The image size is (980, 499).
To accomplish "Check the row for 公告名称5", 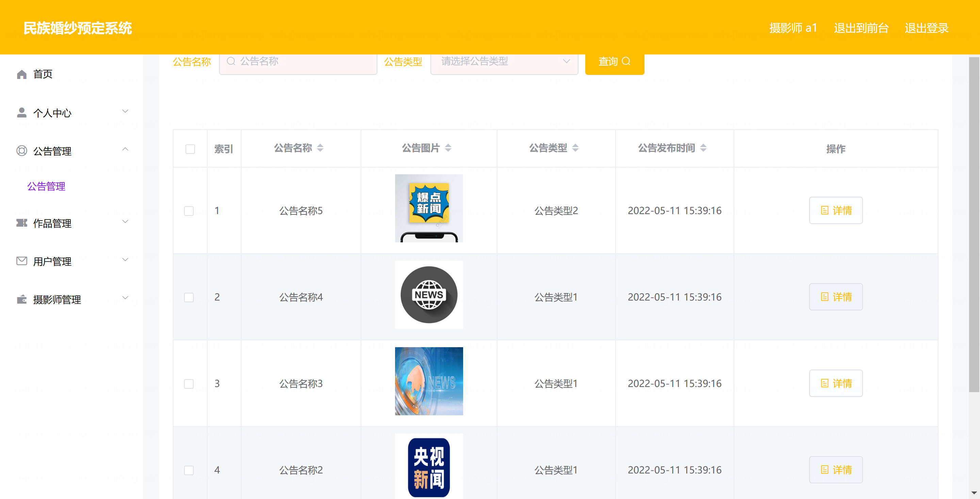I will pyautogui.click(x=189, y=211).
